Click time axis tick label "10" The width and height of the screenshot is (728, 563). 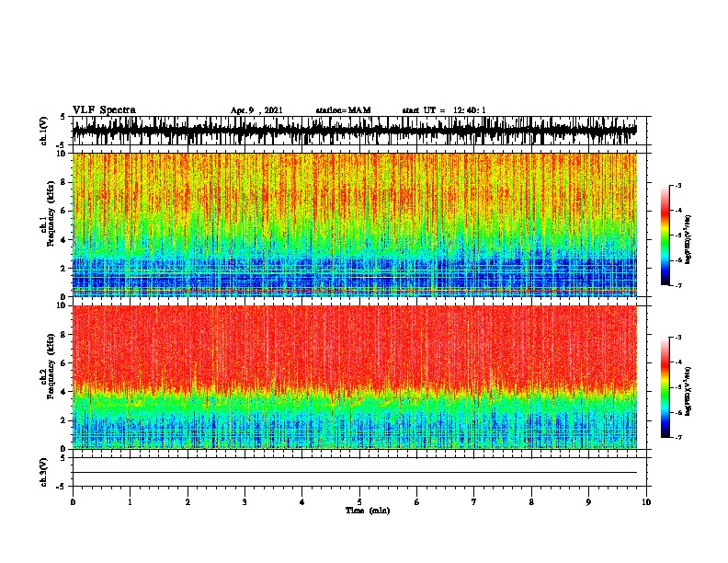tap(646, 502)
